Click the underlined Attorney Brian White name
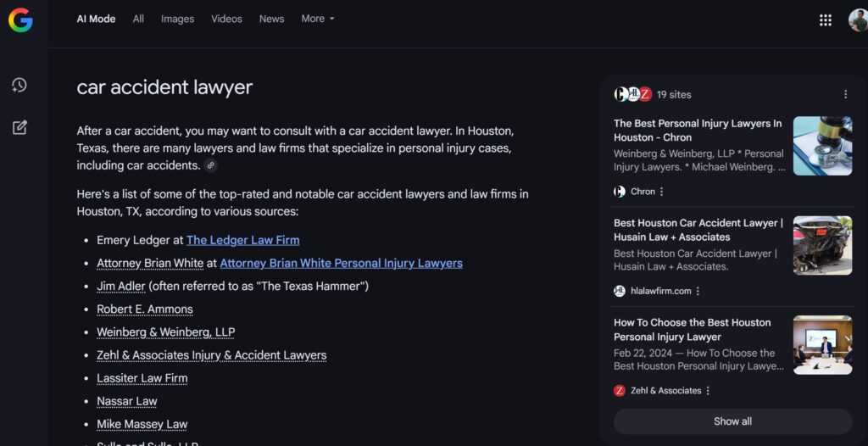 (x=150, y=263)
